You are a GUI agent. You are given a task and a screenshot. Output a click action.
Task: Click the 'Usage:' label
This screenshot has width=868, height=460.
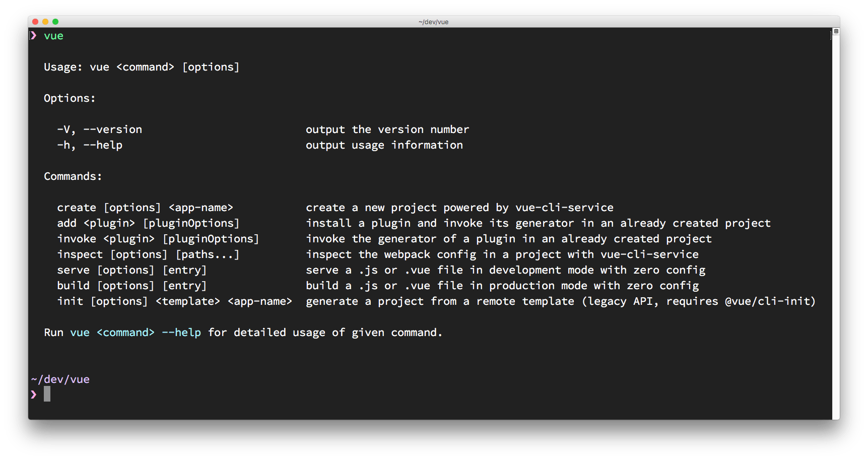[63, 67]
